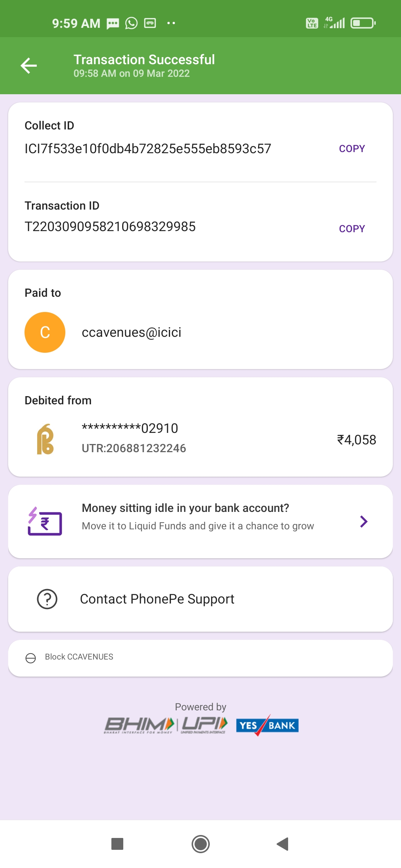
Task: Tap the block icon beside CCAVENUES
Action: pyautogui.click(x=30, y=658)
